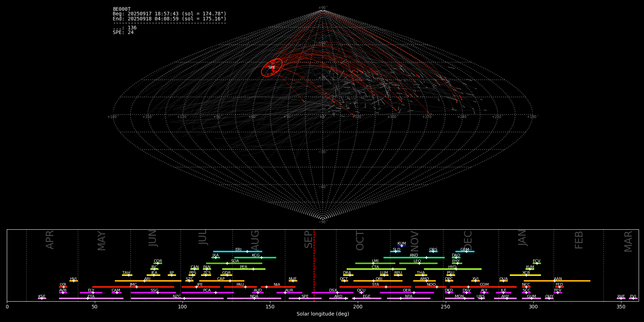Select the ORS shower label
Screen dimensions: 644x322
click(433, 250)
